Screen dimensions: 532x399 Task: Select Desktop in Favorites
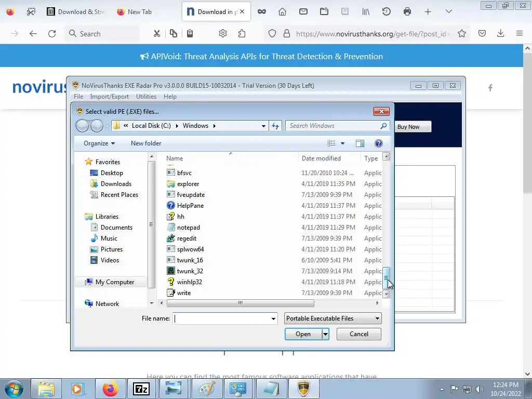click(x=112, y=173)
